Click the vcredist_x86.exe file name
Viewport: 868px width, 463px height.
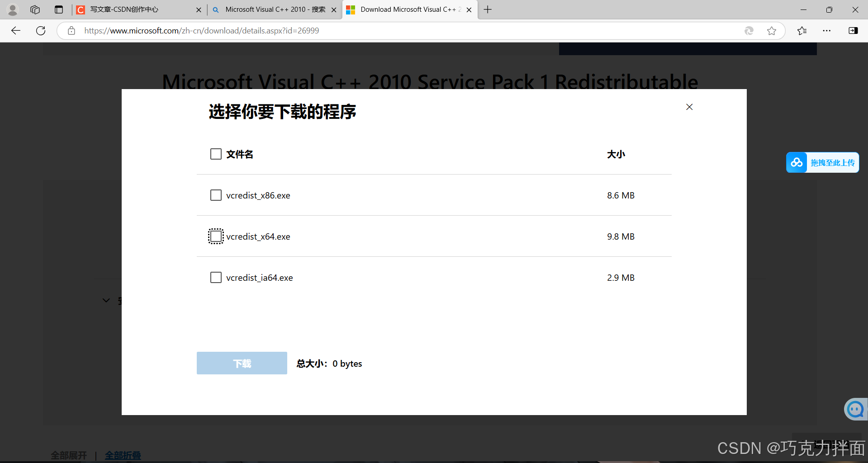coord(258,195)
